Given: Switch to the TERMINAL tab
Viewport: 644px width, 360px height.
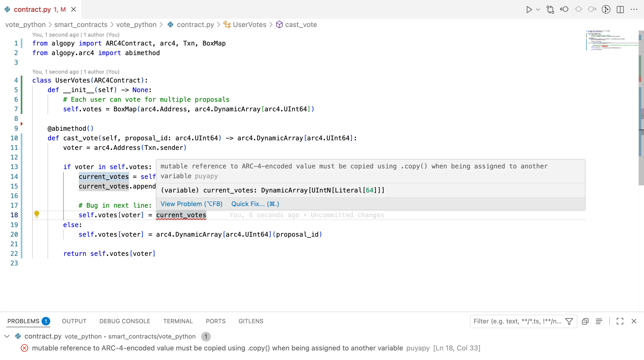Looking at the screenshot, I should tap(178, 321).
